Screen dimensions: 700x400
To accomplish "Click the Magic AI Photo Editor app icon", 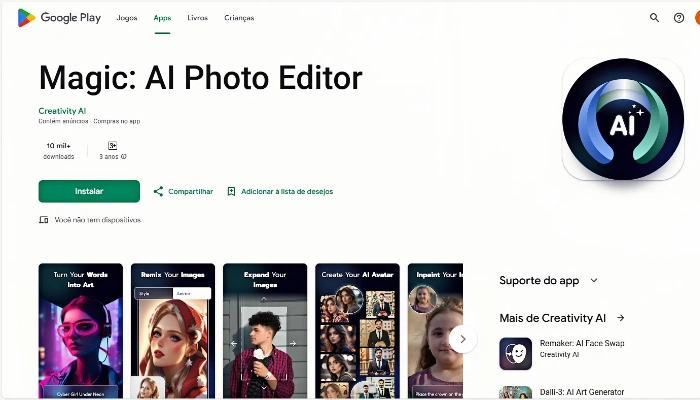I will click(623, 119).
